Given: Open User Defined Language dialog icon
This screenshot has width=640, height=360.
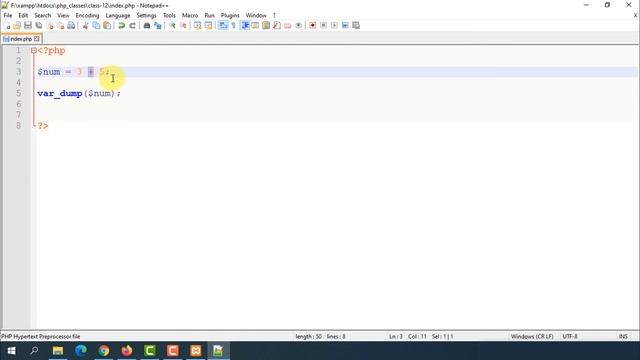Looking at the screenshot, I should tap(255, 25).
